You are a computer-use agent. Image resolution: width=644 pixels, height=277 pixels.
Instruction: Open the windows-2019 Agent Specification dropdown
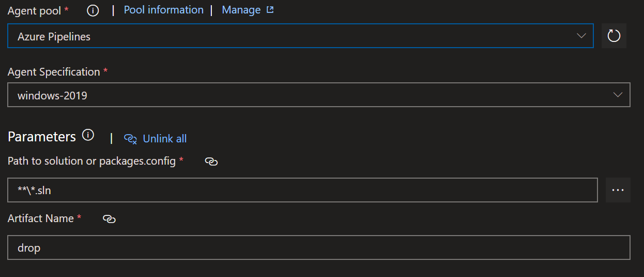pyautogui.click(x=319, y=95)
